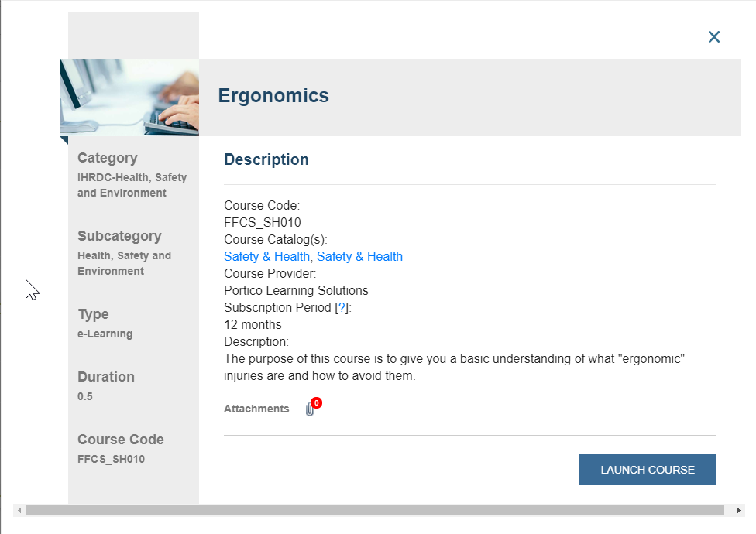The height and width of the screenshot is (534, 756).
Task: Click the Ergonomics course title
Action: tap(273, 95)
